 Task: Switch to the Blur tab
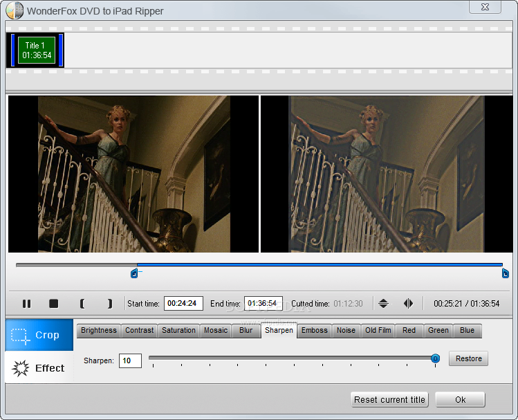[246, 331]
